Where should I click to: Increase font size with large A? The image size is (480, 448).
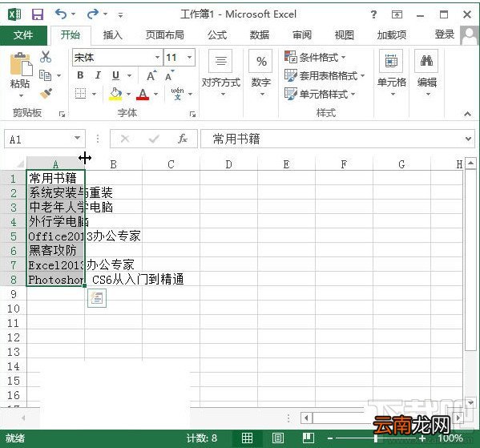point(151,75)
